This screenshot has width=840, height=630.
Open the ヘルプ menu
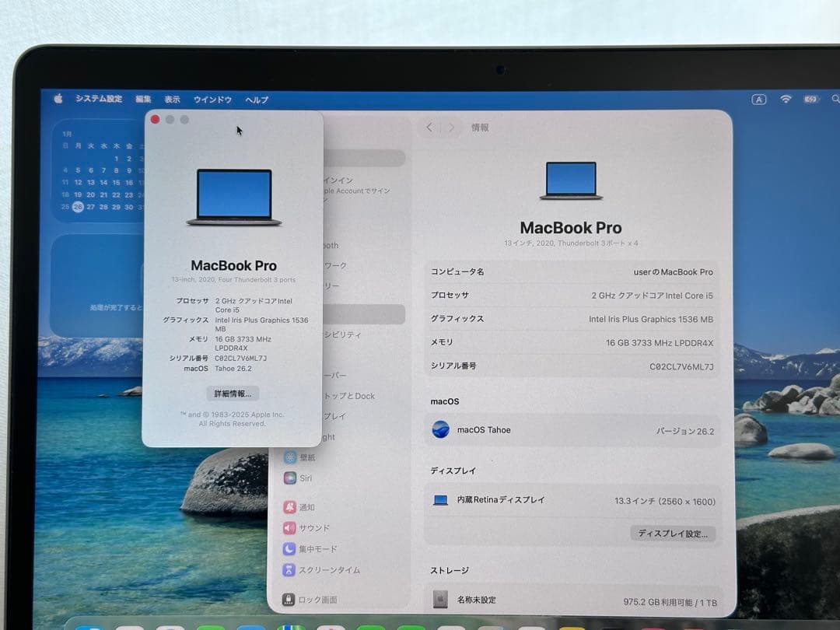(x=257, y=99)
